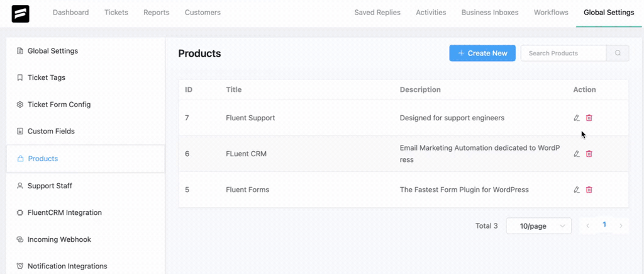Open Support Staff sidebar item

coord(86,186)
